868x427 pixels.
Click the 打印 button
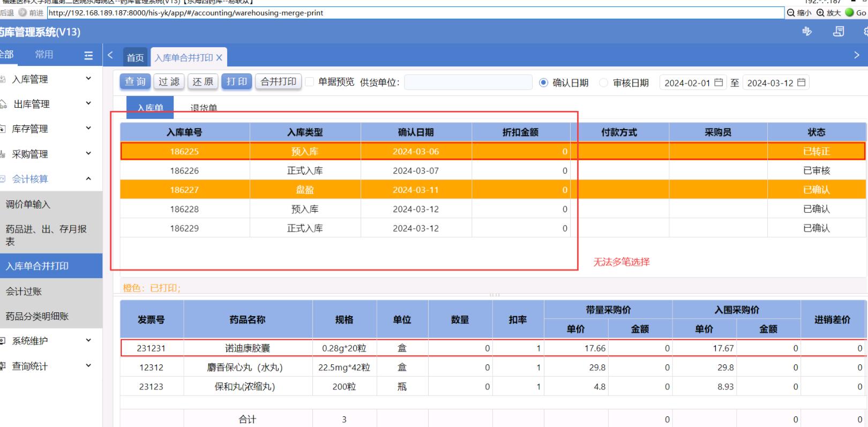coord(237,81)
